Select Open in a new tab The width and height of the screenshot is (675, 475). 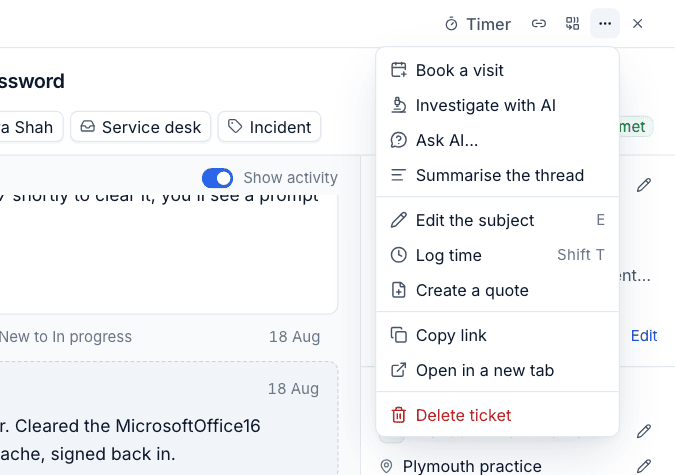(497, 370)
